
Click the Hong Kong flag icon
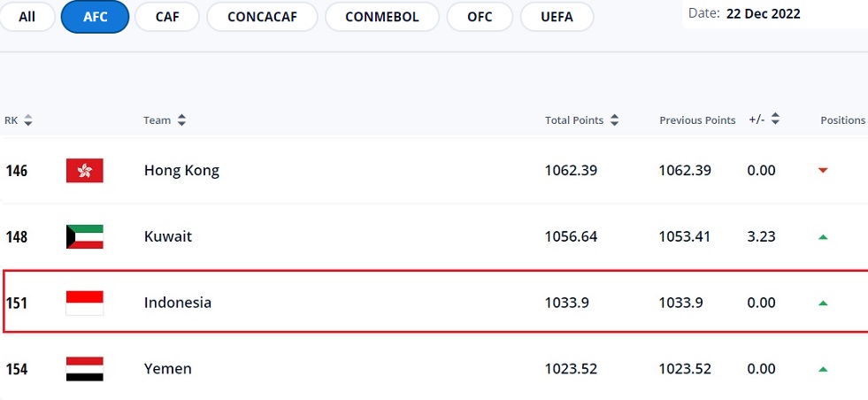(85, 171)
